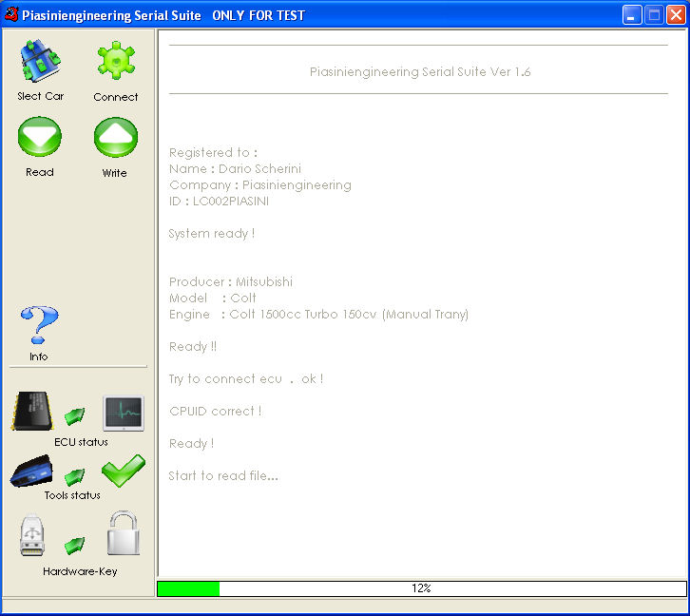
Task: Click the 'Engine : Colt 1500cc Turbo' line
Action: coord(318,315)
